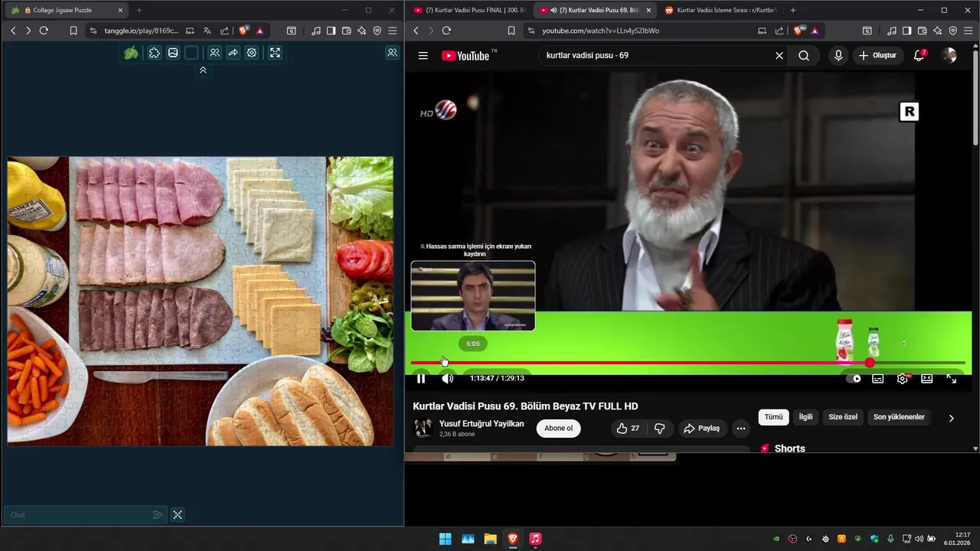Translate the tanggle.io page
The image size is (980, 551).
click(x=207, y=31)
